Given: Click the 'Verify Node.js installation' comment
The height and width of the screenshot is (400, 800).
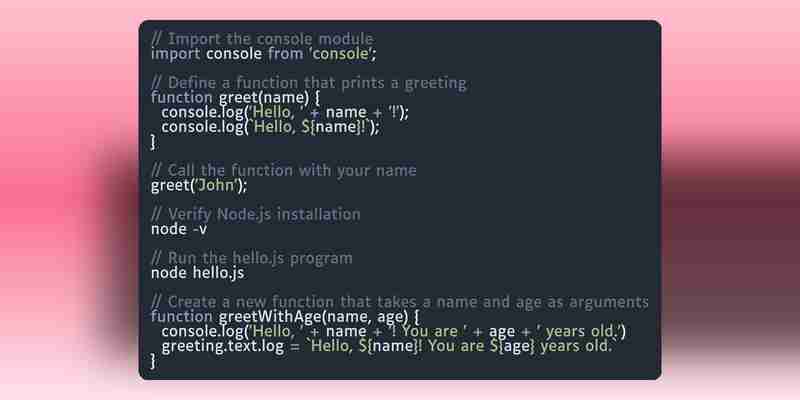Looking at the screenshot, I should [256, 214].
